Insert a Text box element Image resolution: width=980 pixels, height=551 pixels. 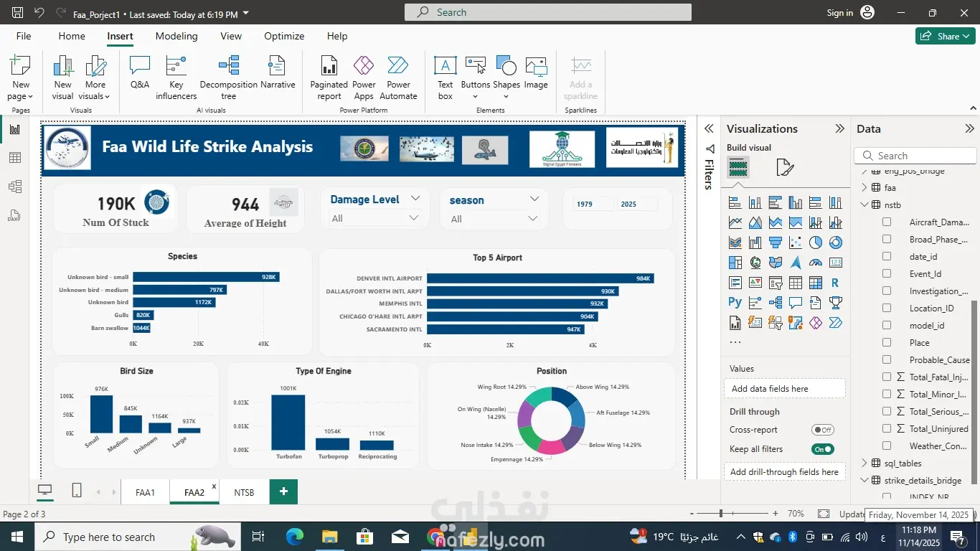click(x=446, y=77)
